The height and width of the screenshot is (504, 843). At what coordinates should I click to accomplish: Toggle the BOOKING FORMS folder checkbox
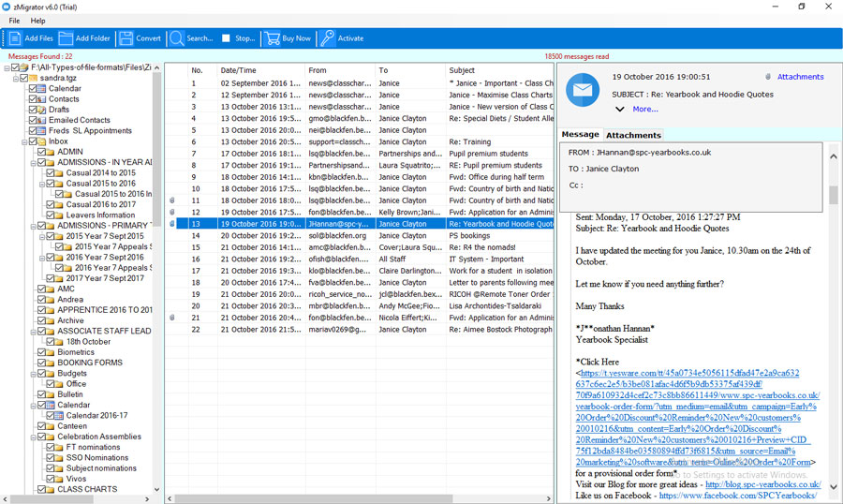point(42,363)
